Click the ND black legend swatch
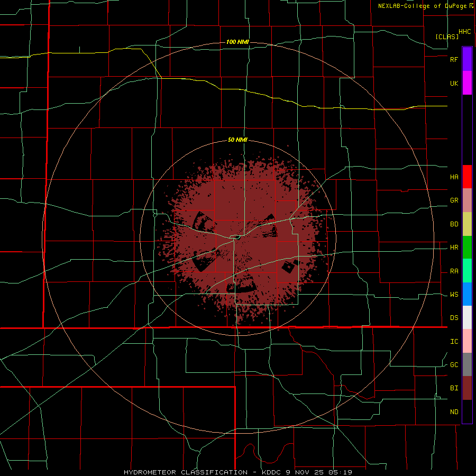This screenshot has height=476, width=476. pyautogui.click(x=467, y=411)
